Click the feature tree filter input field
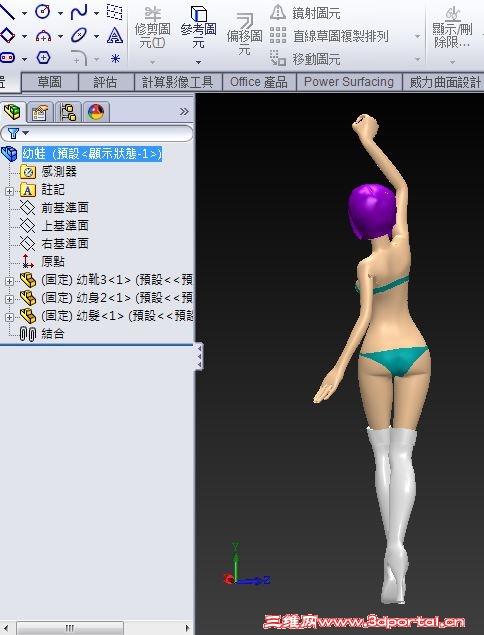484x635 pixels. [x=97, y=133]
